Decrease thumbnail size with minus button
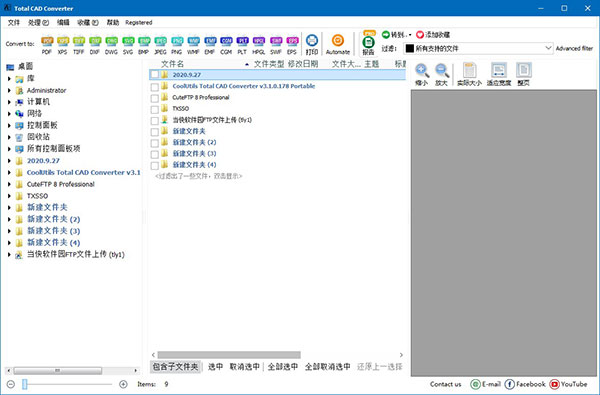The width and height of the screenshot is (600, 395). tap(11, 384)
